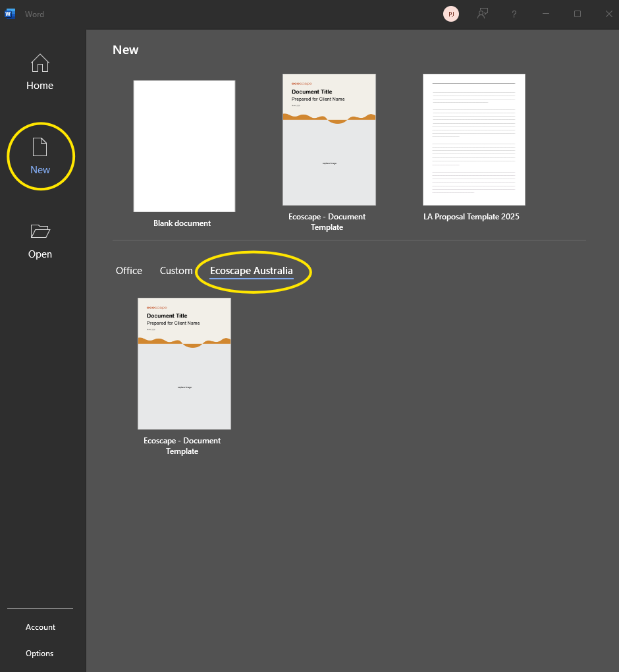Click the Open label in the sidebar
Image resolution: width=619 pixels, height=672 pixels.
click(40, 254)
